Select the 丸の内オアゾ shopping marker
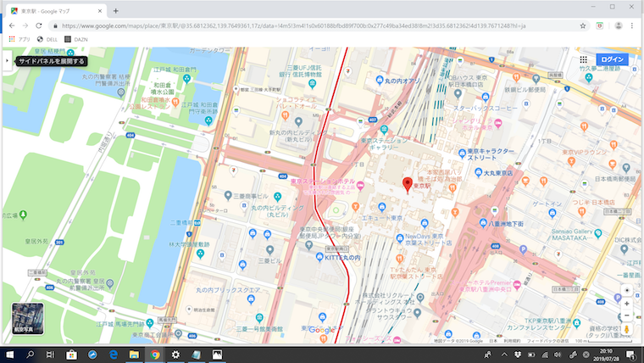Screen dimensions: 644x363 [380, 80]
